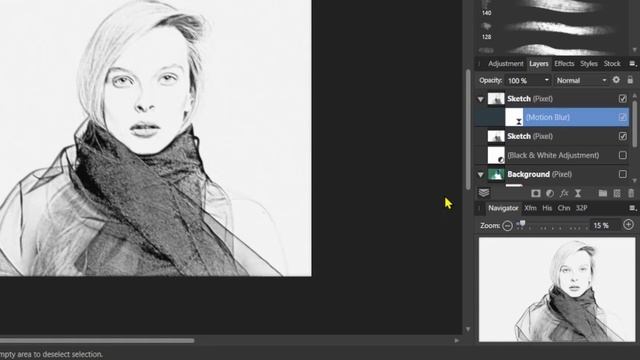Open the Chn channels tab

564,208
